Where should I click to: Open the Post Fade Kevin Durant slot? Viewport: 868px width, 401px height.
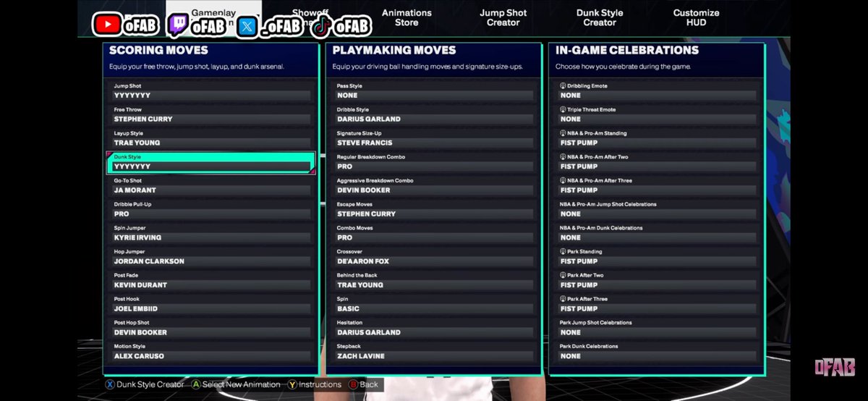[211, 281]
